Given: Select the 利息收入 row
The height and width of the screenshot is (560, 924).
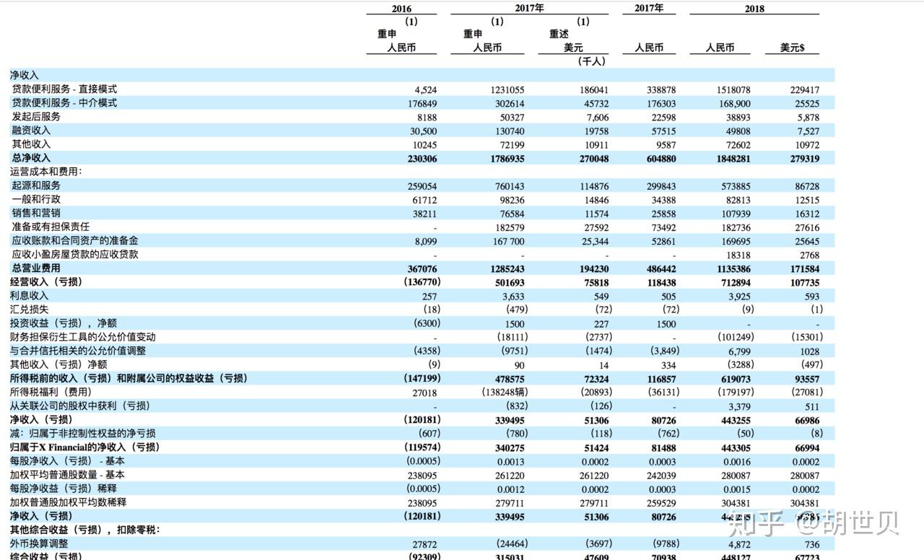Looking at the screenshot, I should click(x=30, y=295).
